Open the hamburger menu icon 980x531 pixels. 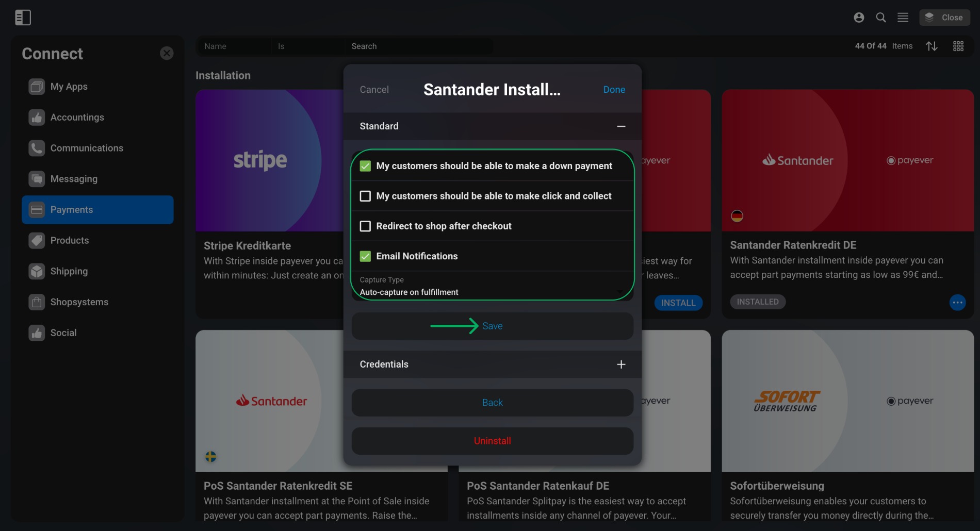click(x=903, y=18)
